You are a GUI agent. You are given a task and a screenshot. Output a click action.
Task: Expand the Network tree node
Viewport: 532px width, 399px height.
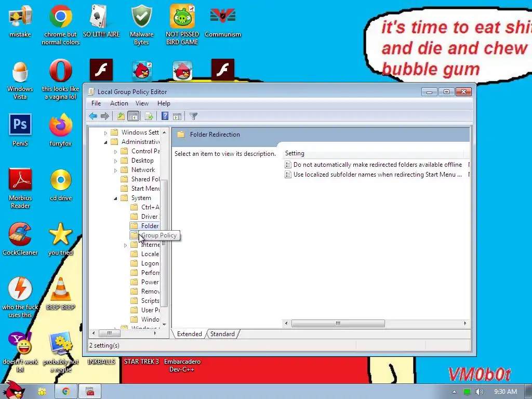[115, 170]
